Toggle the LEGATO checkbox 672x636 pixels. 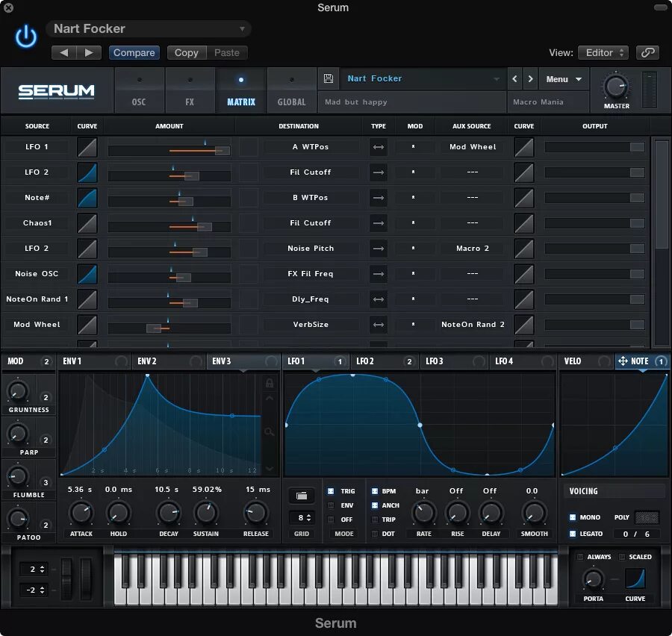pos(573,534)
